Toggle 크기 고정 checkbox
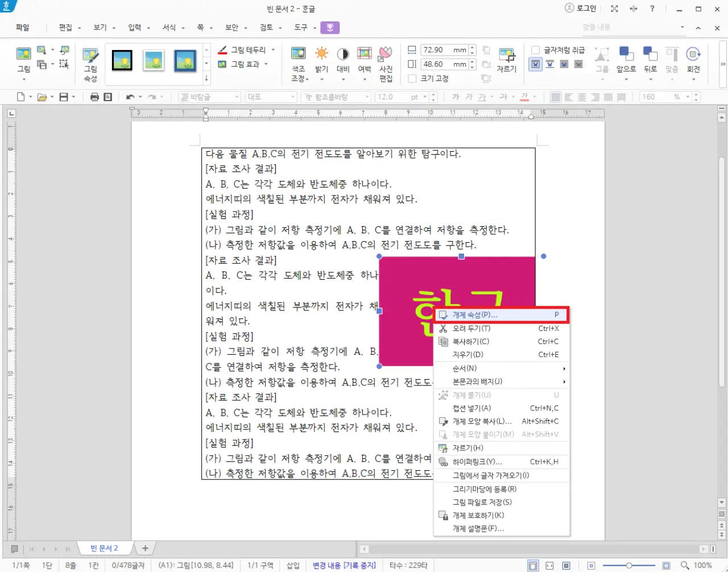 coord(412,78)
